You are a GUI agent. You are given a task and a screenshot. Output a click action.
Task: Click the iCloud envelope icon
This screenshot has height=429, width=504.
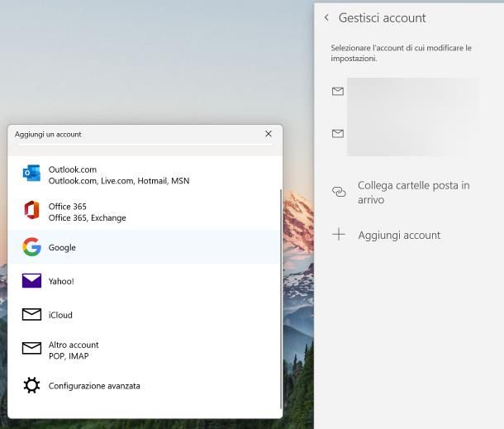point(31,314)
